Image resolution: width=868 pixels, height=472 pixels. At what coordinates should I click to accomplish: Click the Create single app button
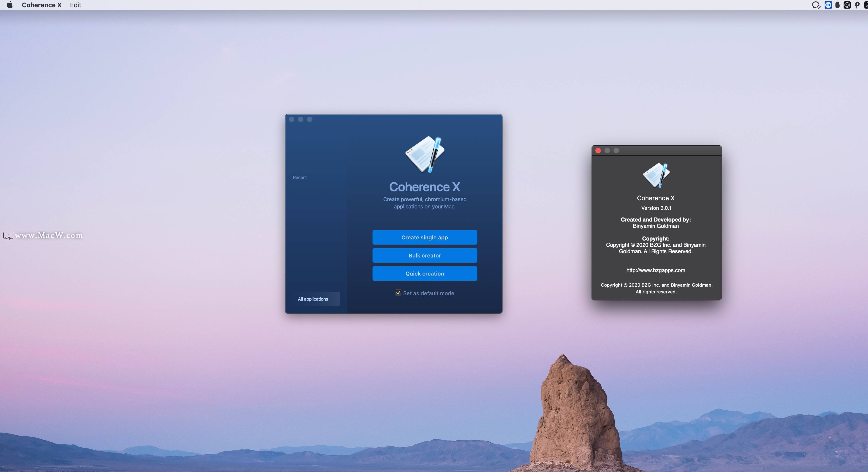pos(425,238)
